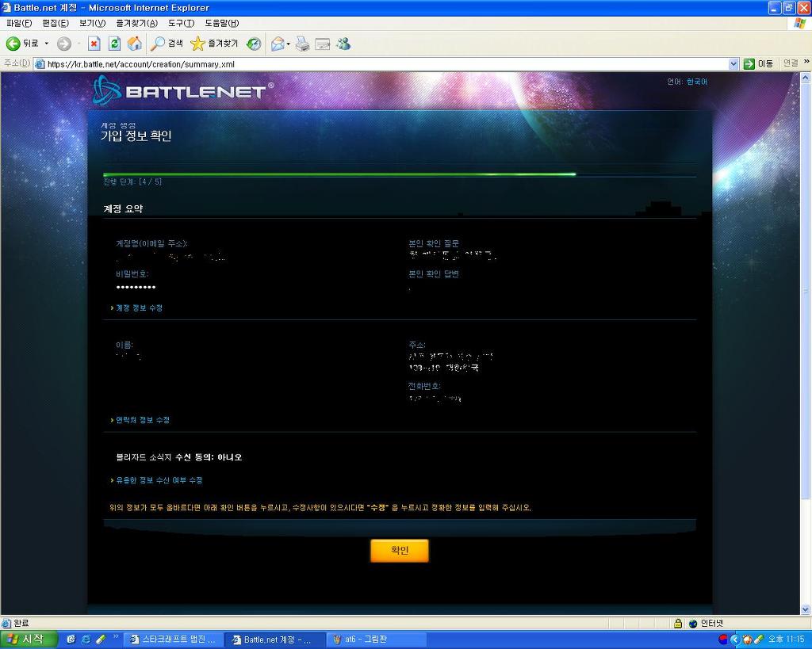Click the scrollbar up arrow
Image resolution: width=812 pixels, height=649 pixels.
point(806,78)
